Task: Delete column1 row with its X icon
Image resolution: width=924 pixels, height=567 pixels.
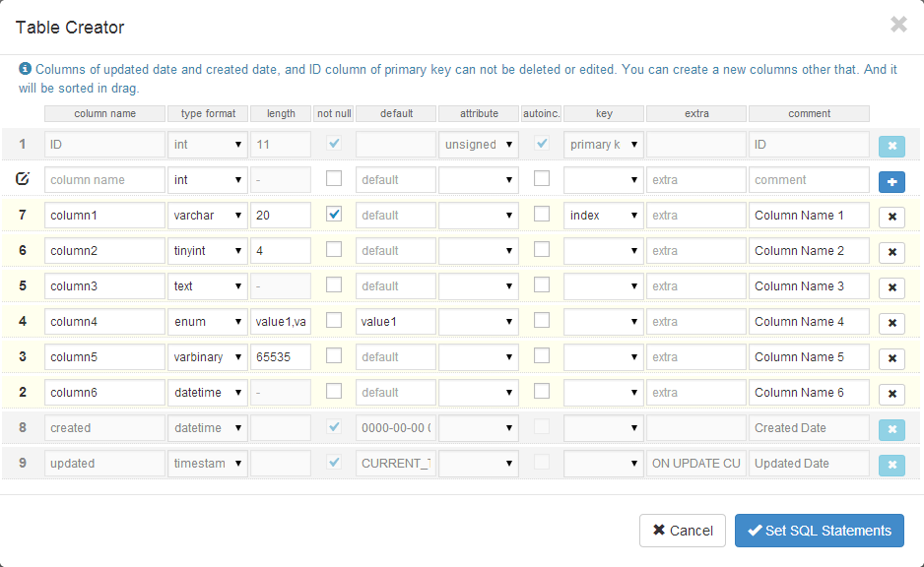Action: (x=891, y=217)
